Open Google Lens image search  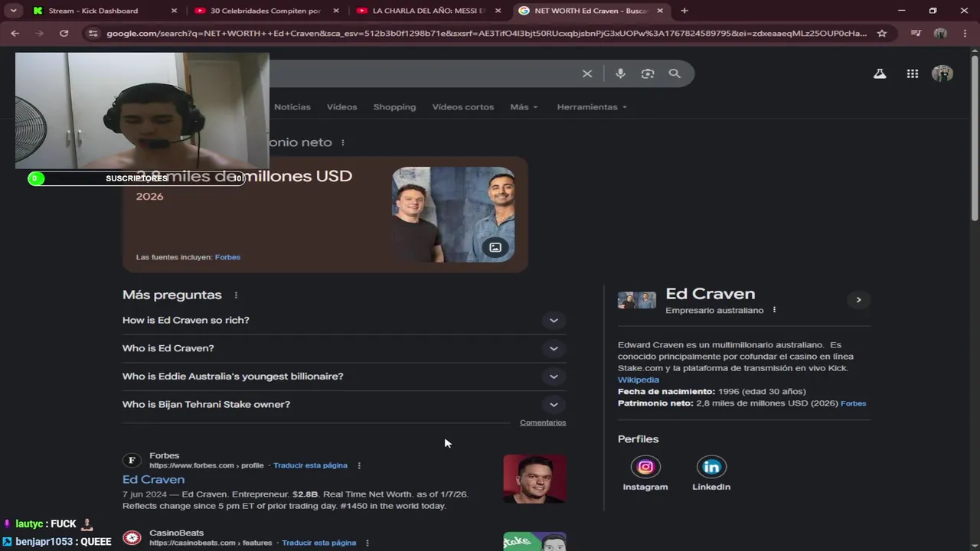click(x=648, y=73)
